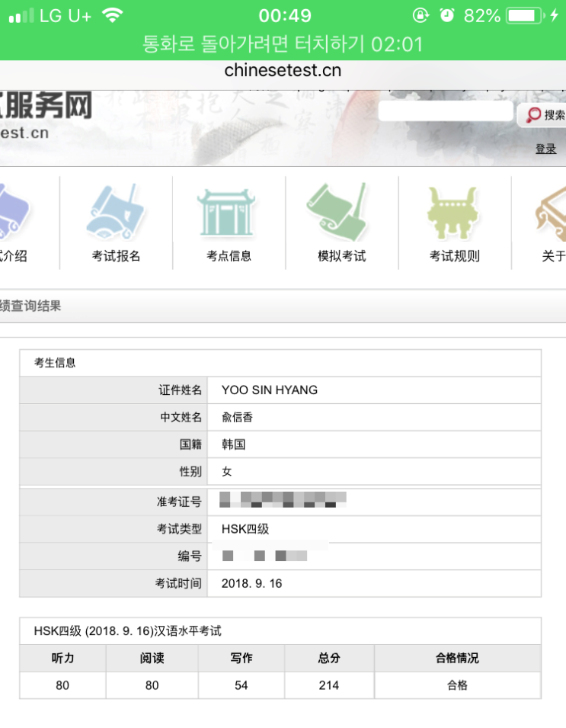Viewport: 566px width, 728px height.
Task: Open the 登录 login link
Action: pos(545,149)
